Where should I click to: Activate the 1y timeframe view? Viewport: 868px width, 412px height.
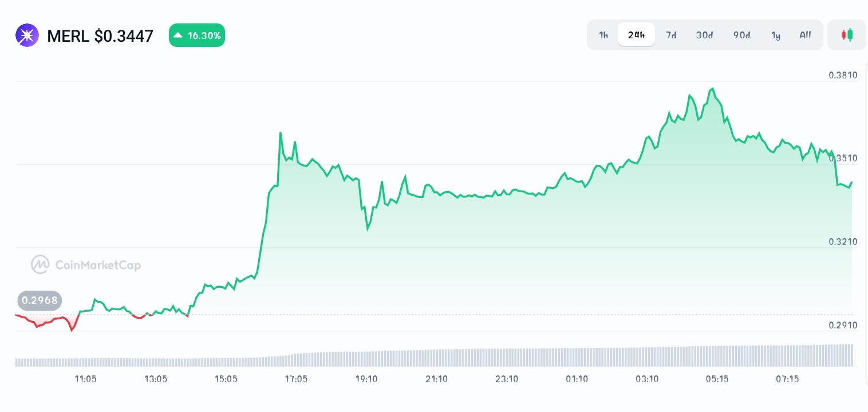[776, 35]
